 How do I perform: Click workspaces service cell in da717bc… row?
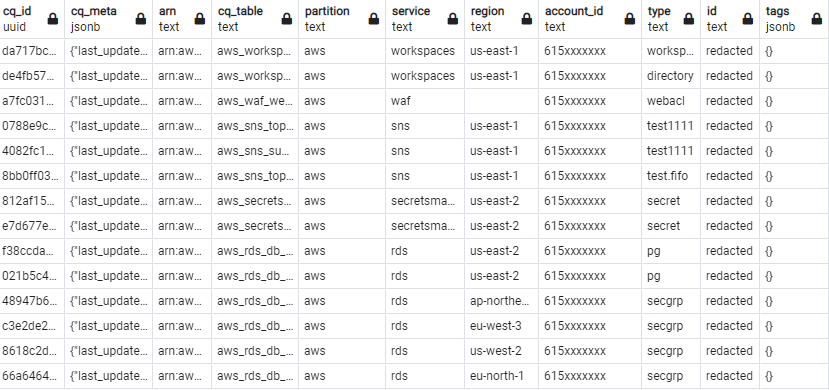425,51
